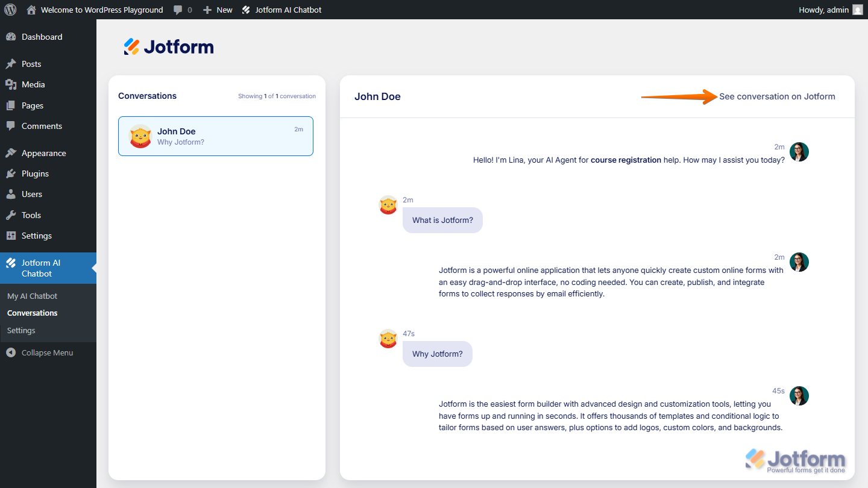The height and width of the screenshot is (488, 868).
Task: Open the Tools menu
Action: point(48,215)
